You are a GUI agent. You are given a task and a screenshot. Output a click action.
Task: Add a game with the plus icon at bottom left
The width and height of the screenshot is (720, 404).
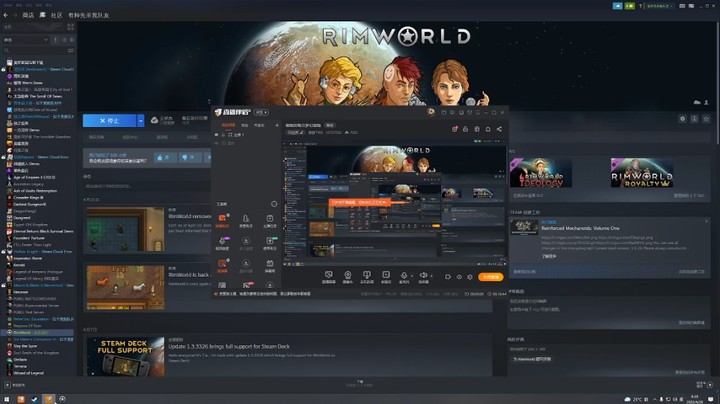point(7,385)
